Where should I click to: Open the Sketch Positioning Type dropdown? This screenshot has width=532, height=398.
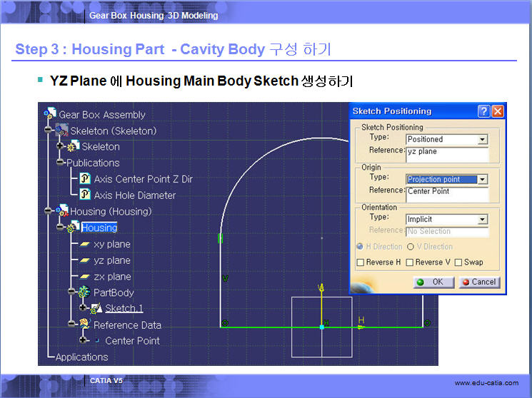point(483,140)
